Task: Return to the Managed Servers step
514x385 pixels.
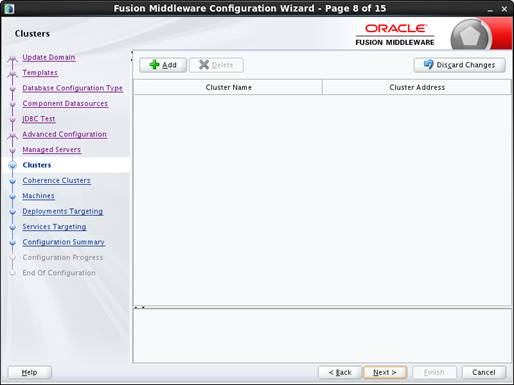Action: tap(51, 150)
